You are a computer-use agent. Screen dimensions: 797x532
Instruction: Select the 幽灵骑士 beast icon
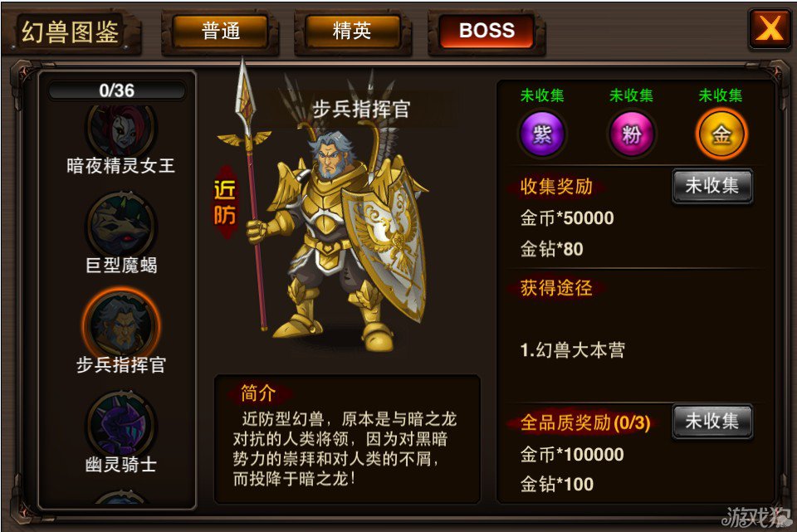[121, 423]
